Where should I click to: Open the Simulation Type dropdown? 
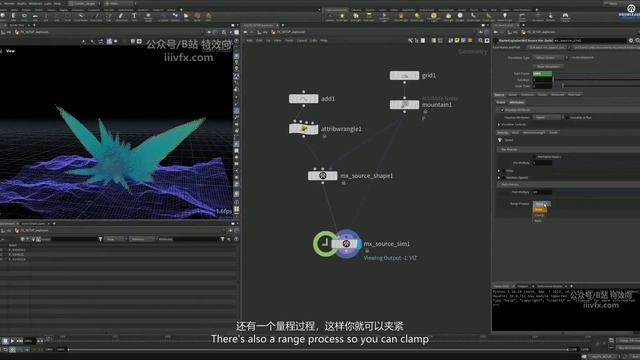[548, 58]
